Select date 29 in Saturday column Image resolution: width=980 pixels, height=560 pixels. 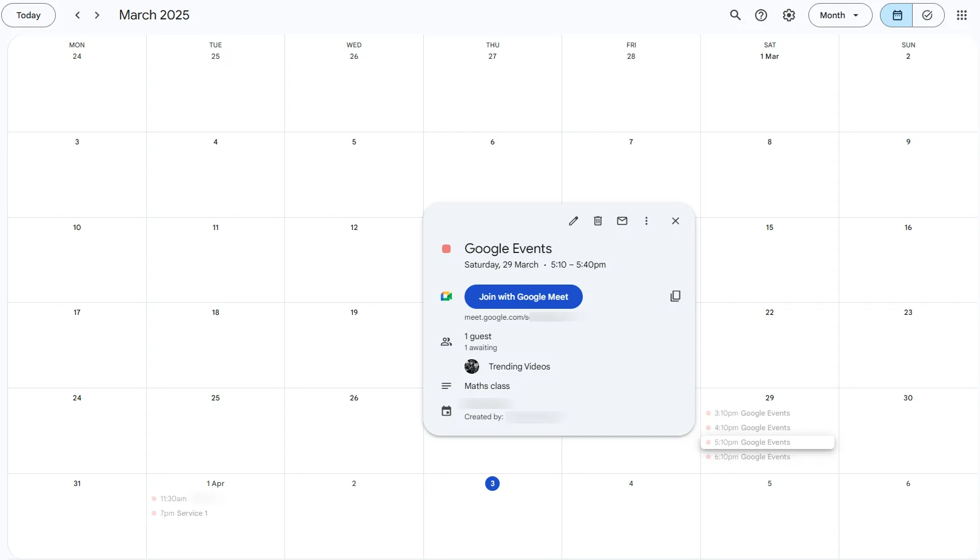click(x=770, y=398)
